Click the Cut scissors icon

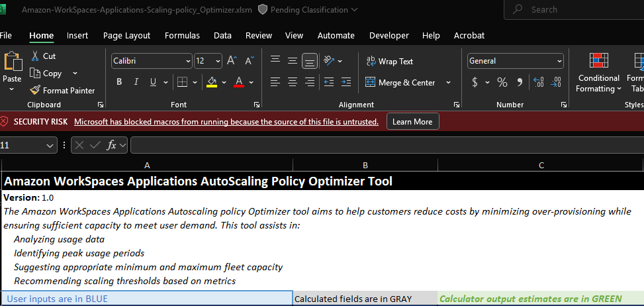point(36,56)
